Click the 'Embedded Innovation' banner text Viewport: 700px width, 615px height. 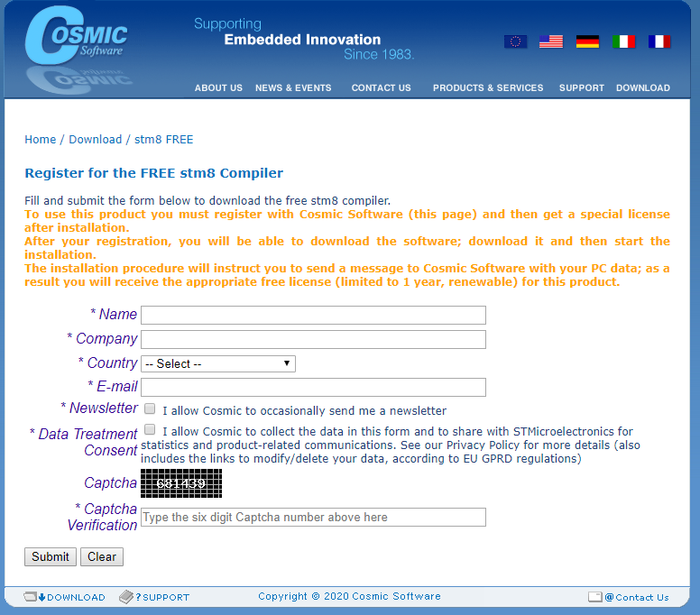coord(303,40)
